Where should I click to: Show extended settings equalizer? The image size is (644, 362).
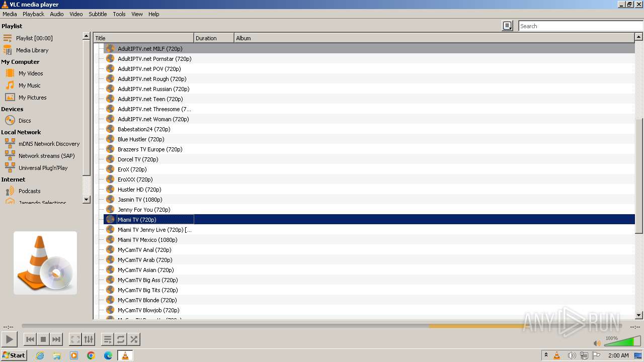[x=89, y=339]
